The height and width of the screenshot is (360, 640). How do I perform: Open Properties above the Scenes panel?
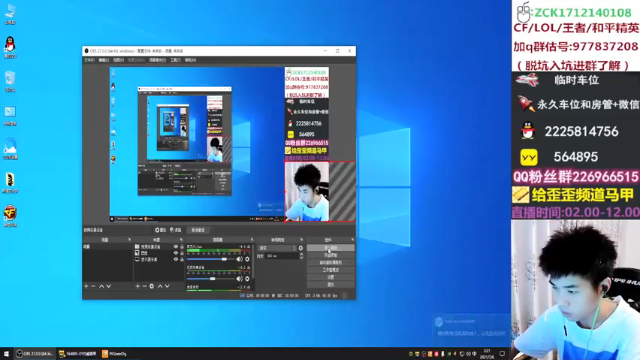click(x=160, y=230)
